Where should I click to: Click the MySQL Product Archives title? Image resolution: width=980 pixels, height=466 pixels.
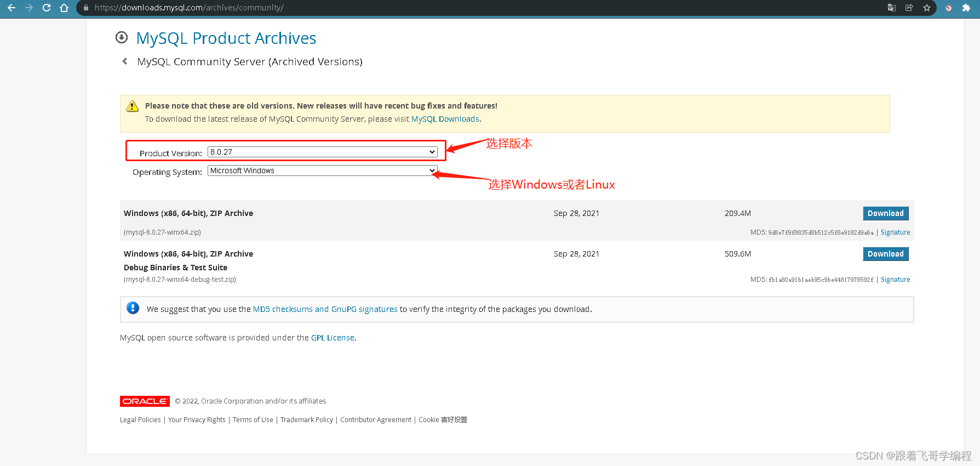(x=226, y=38)
